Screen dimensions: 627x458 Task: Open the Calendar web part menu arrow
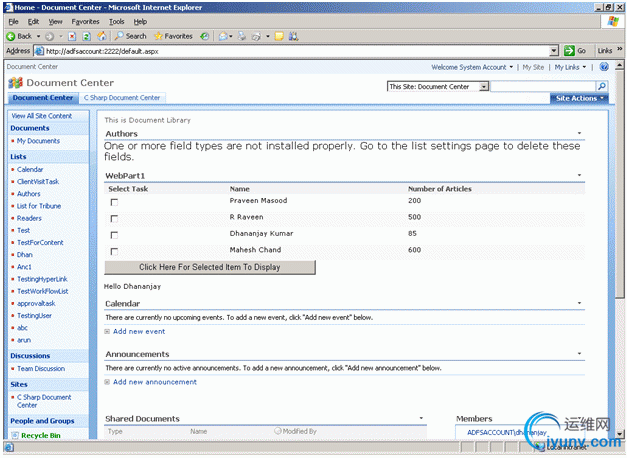(579, 303)
